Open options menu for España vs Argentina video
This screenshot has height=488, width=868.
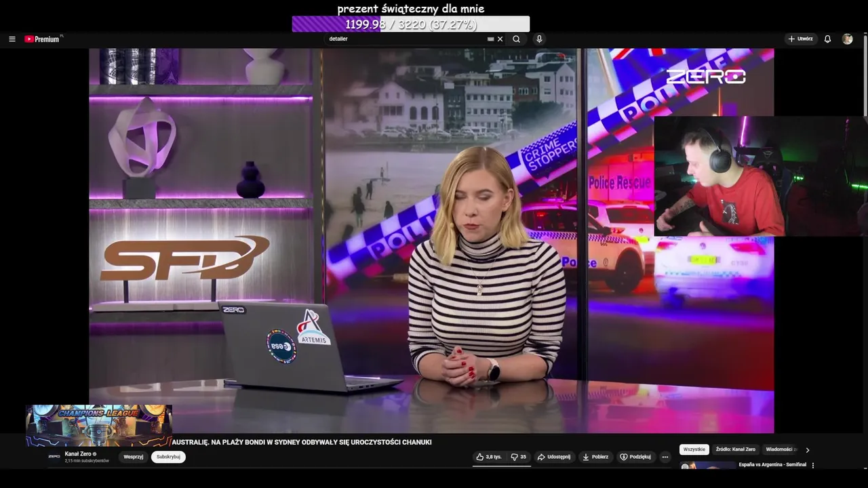point(813,466)
